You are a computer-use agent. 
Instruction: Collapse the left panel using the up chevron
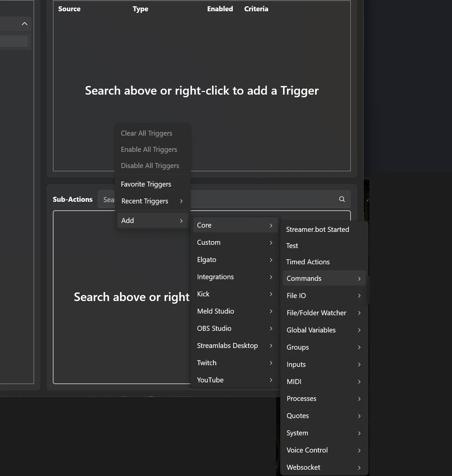(24, 24)
